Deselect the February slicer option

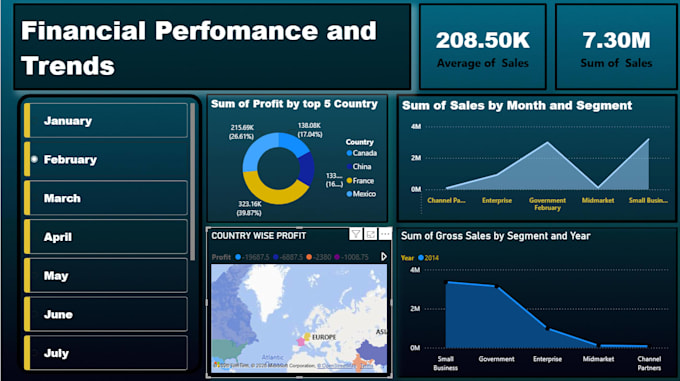tap(107, 159)
